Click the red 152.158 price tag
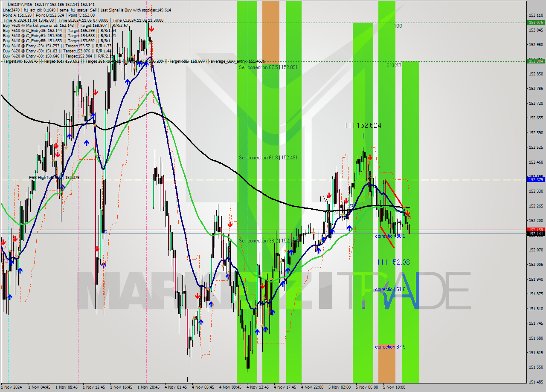Image resolution: width=546 pixels, height=392 pixels. (536, 230)
